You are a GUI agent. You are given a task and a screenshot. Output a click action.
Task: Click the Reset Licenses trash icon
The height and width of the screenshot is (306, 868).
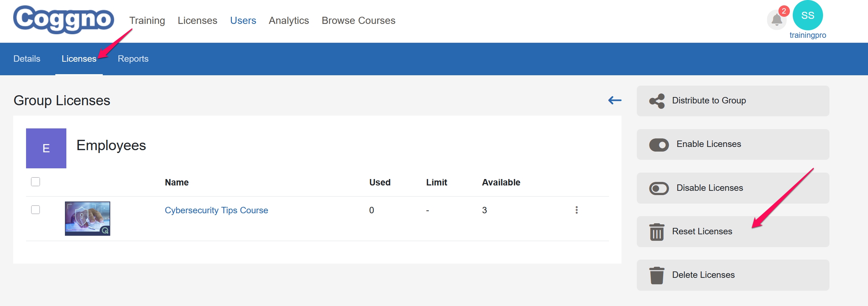point(656,232)
